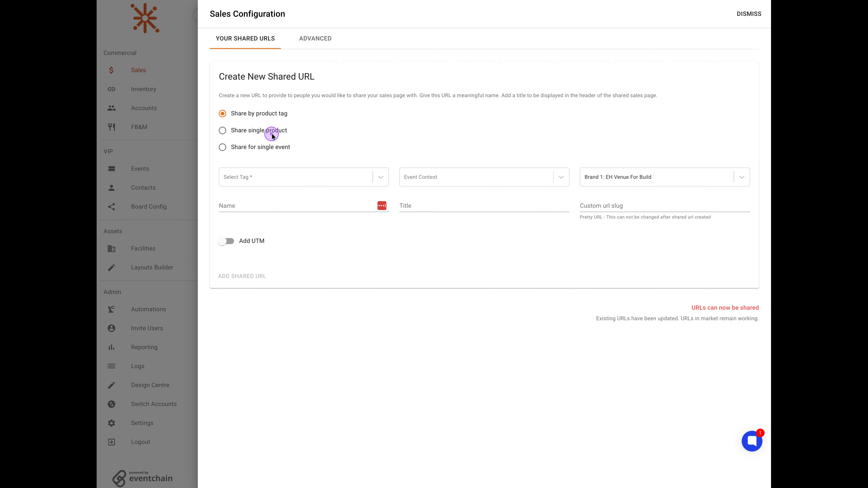Open the Brand 1: EH Venue For Build dropdown
868x488 pixels.
[x=665, y=177]
